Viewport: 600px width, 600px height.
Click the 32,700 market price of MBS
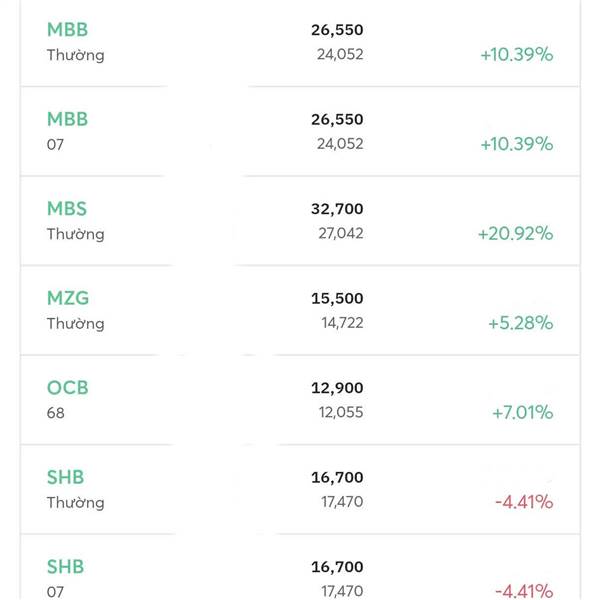click(x=337, y=209)
